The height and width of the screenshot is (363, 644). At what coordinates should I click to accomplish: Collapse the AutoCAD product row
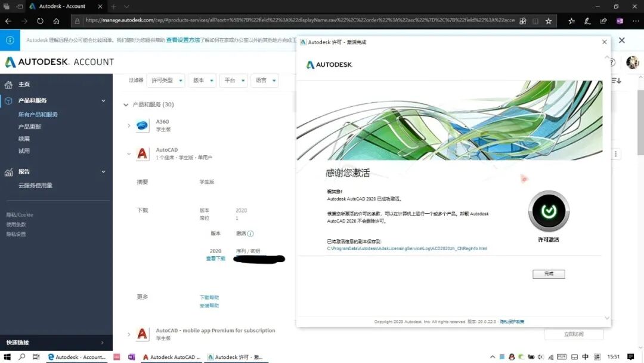pyautogui.click(x=129, y=154)
